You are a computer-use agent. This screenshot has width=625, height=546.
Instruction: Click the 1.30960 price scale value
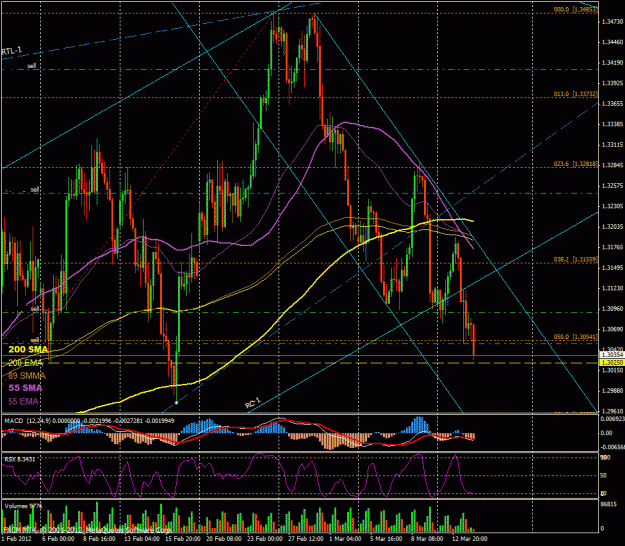pyautogui.click(x=611, y=308)
